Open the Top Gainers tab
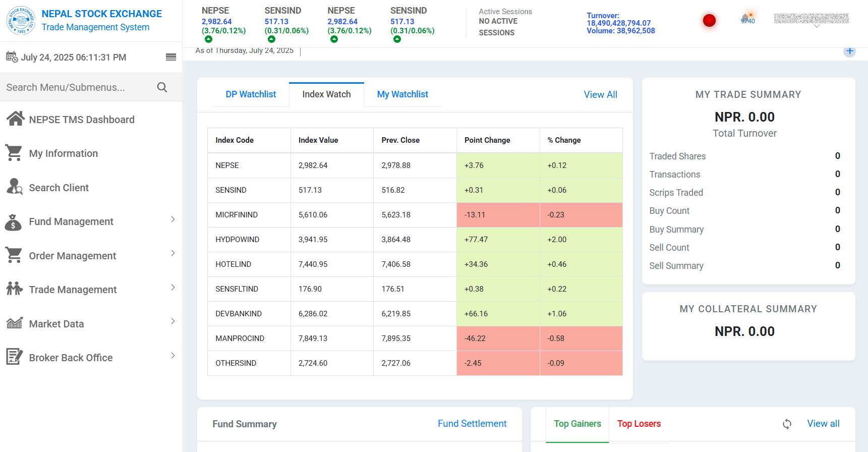868x452 pixels. 577,424
